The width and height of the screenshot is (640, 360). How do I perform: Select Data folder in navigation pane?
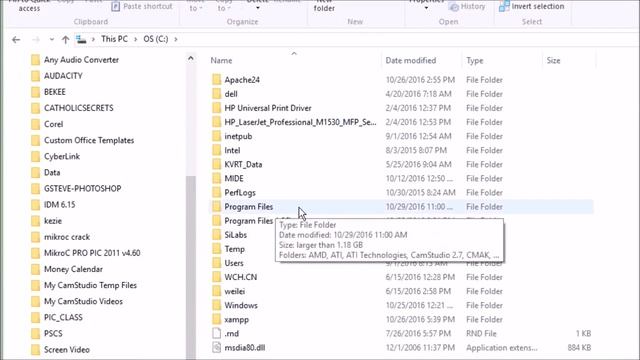point(52,173)
